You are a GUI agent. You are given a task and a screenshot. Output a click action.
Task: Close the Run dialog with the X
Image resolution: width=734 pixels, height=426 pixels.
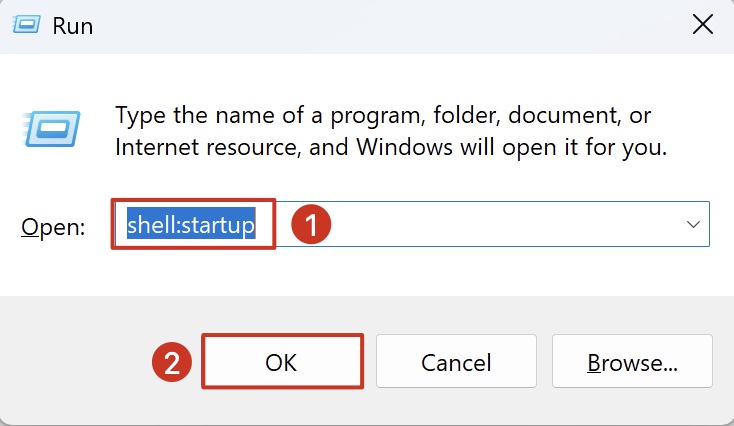coord(703,24)
